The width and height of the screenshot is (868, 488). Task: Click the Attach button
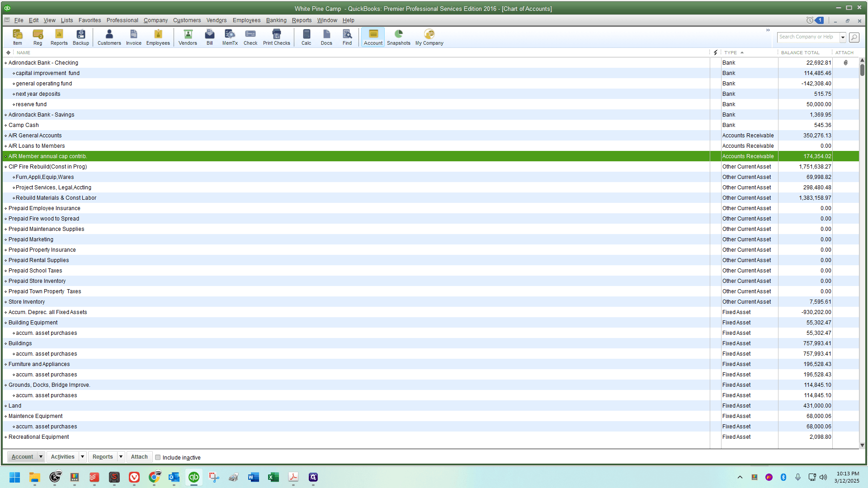[x=139, y=457]
